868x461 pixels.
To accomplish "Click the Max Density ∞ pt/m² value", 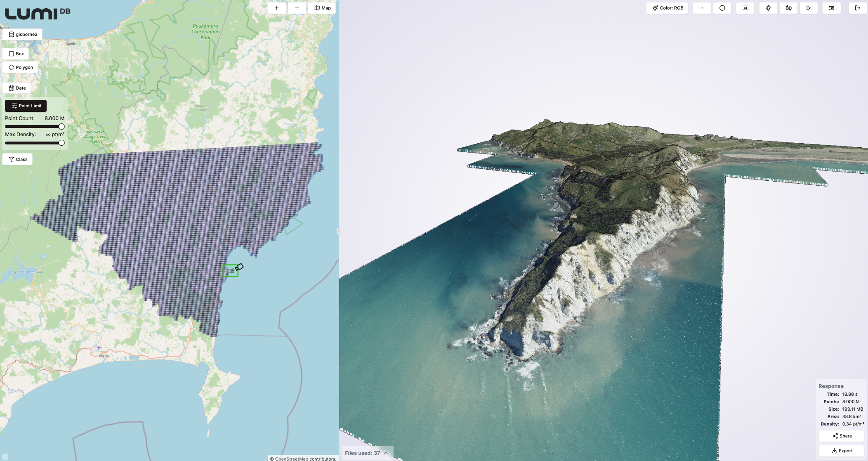I will tap(55, 135).
